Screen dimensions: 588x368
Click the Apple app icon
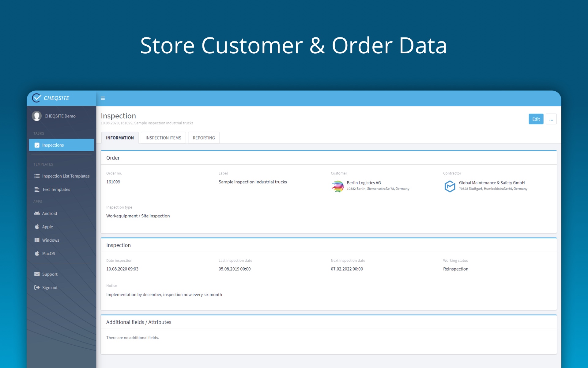pos(37,227)
